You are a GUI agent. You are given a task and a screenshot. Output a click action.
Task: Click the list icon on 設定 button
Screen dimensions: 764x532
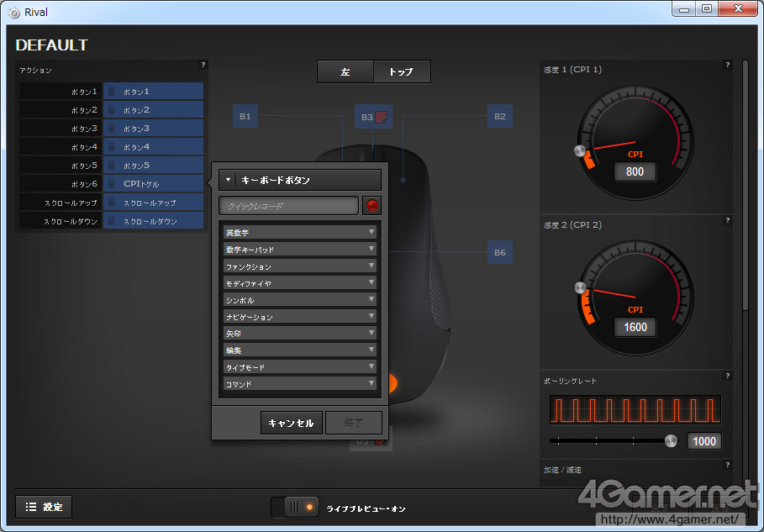31,507
